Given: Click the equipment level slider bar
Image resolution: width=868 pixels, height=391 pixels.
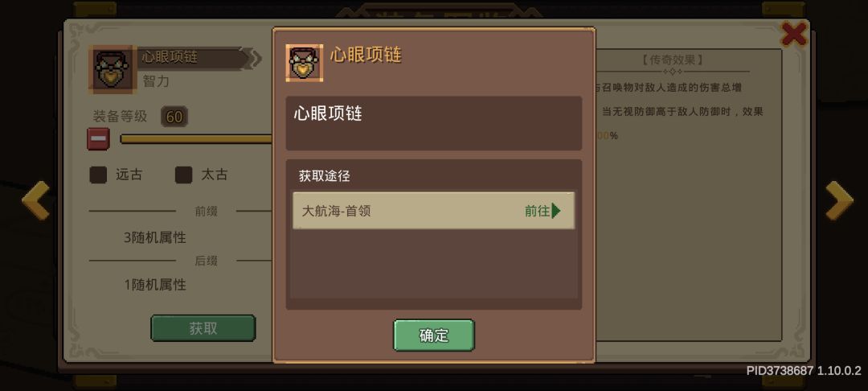Looking at the screenshot, I should 196,139.
